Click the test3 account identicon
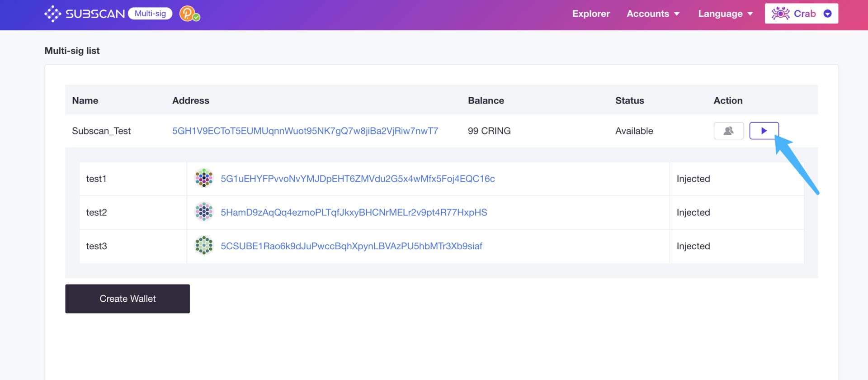The height and width of the screenshot is (380, 868). (x=204, y=245)
